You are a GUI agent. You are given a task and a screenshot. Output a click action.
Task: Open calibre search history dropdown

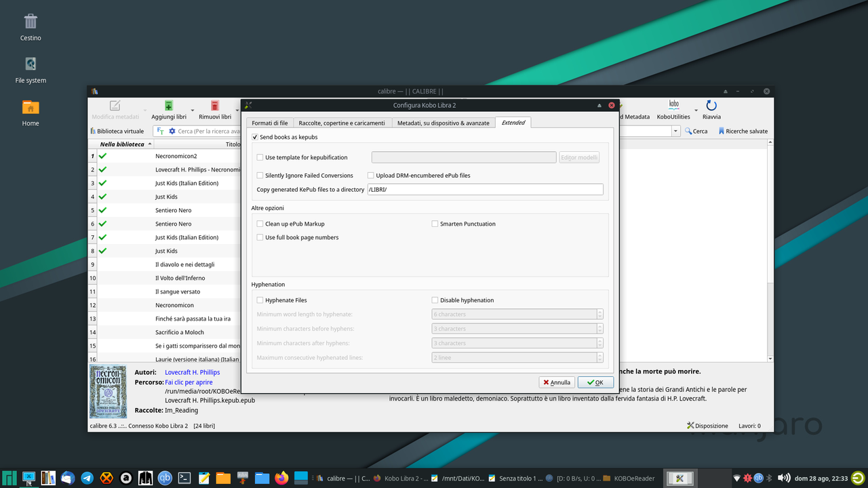pos(675,131)
